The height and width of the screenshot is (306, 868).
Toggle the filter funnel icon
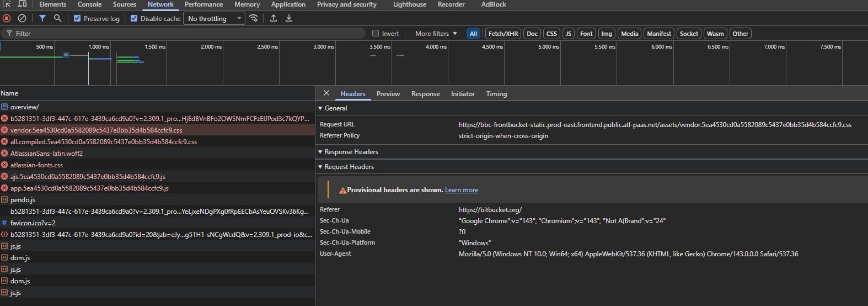coord(42,18)
